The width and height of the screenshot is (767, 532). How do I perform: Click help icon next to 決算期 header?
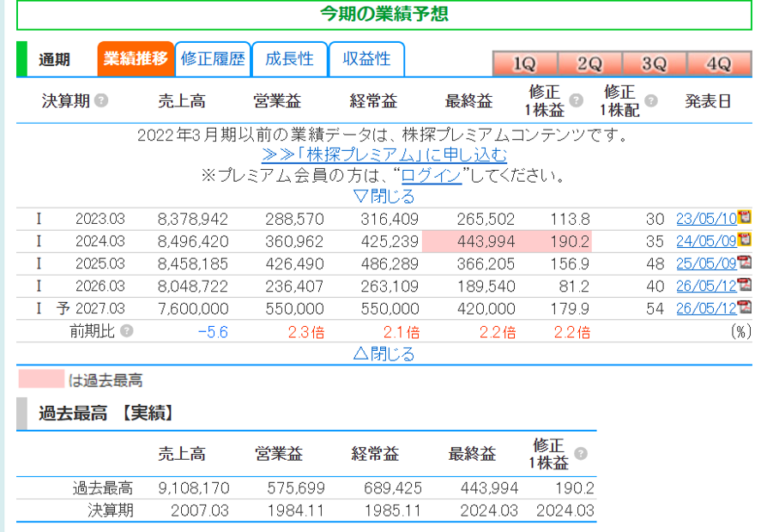101,100
